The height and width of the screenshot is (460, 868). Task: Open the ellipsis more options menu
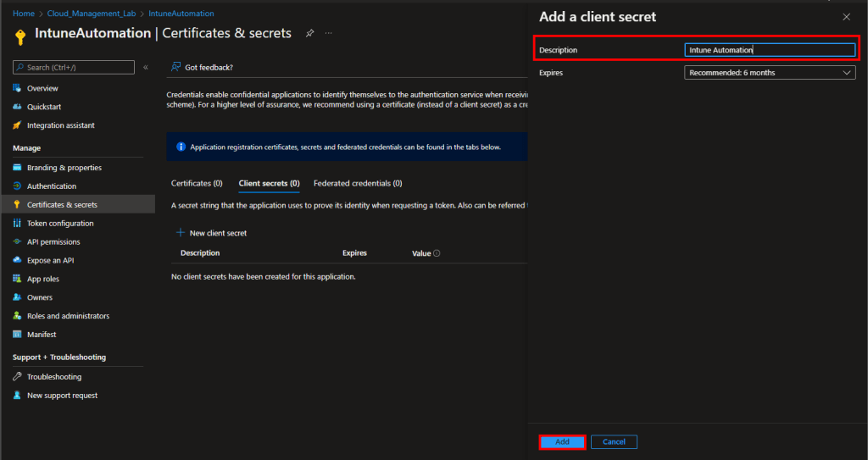pos(329,33)
